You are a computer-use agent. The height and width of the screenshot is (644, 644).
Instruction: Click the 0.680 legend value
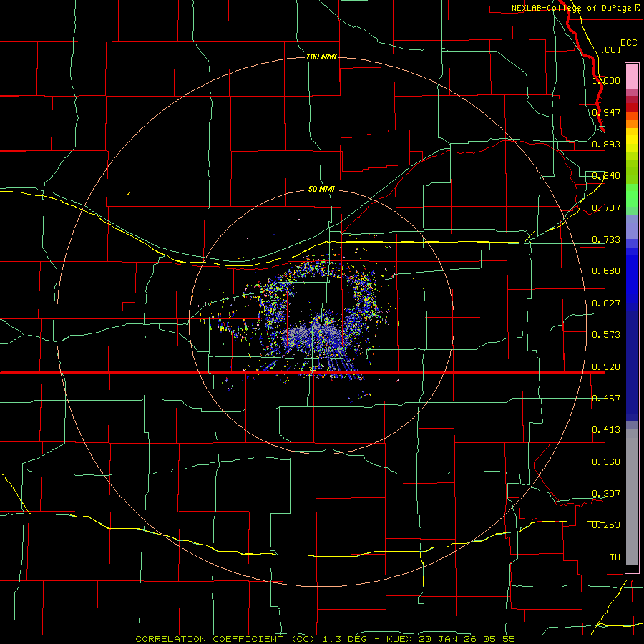[606, 271]
